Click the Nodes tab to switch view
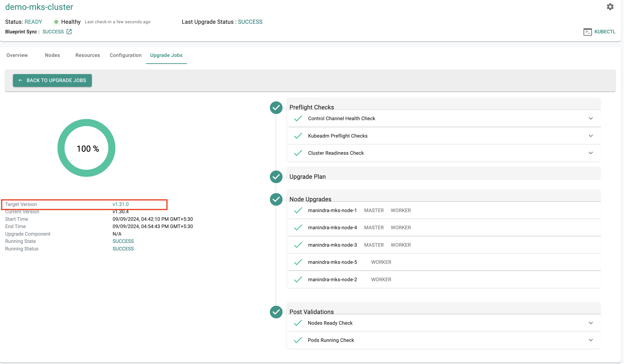The image size is (624, 364). coord(52,55)
